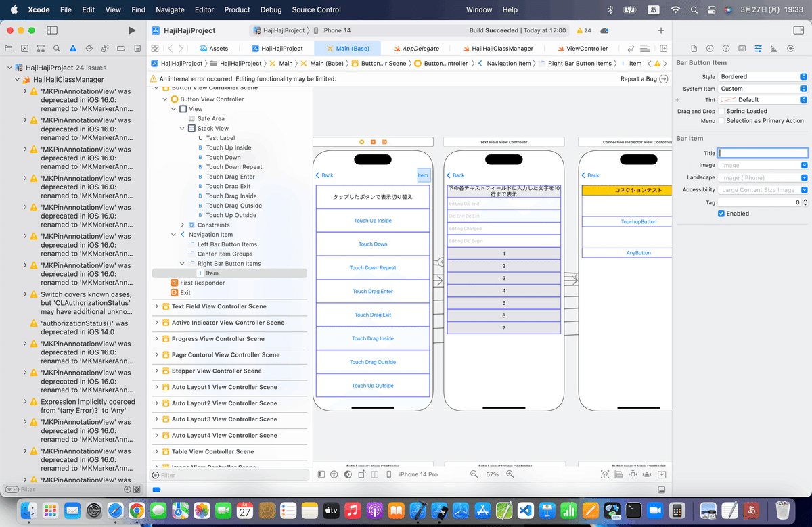Run the project with the play button
The image size is (812, 527).
[x=132, y=30]
